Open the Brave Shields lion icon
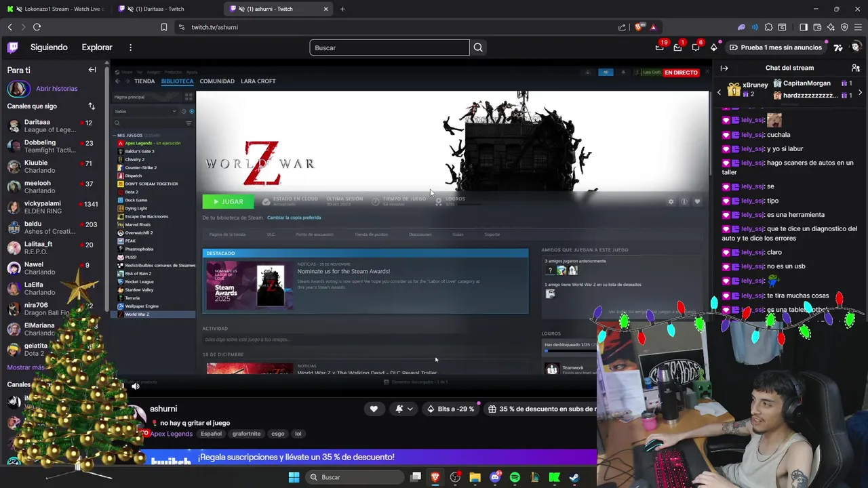The width and height of the screenshot is (868, 488). click(x=639, y=27)
